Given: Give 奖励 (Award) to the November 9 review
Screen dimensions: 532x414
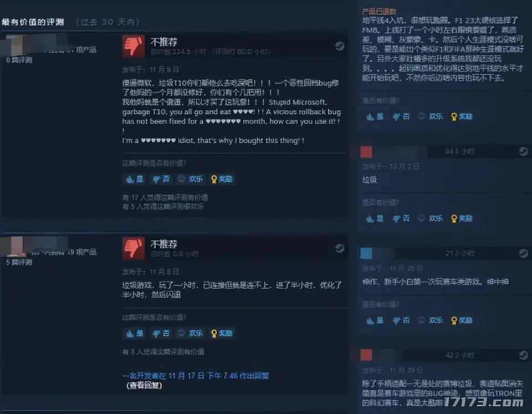Looking at the screenshot, I should pos(222,179).
